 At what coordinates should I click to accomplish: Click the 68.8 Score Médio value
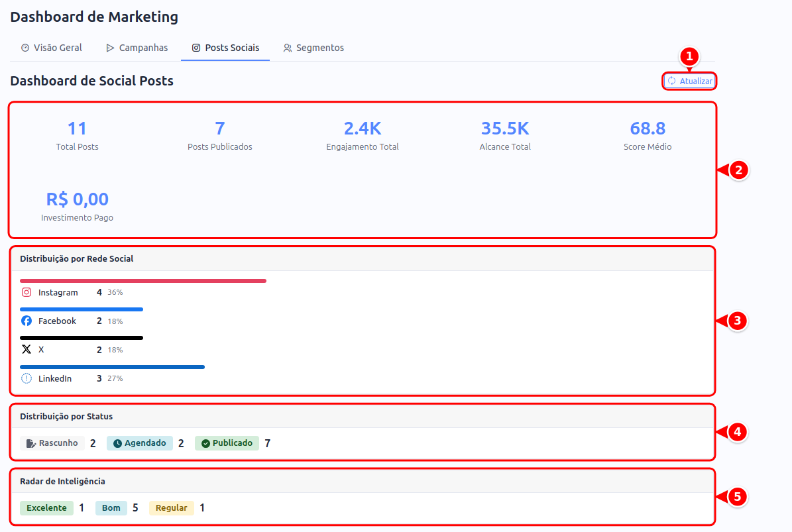pos(648,129)
